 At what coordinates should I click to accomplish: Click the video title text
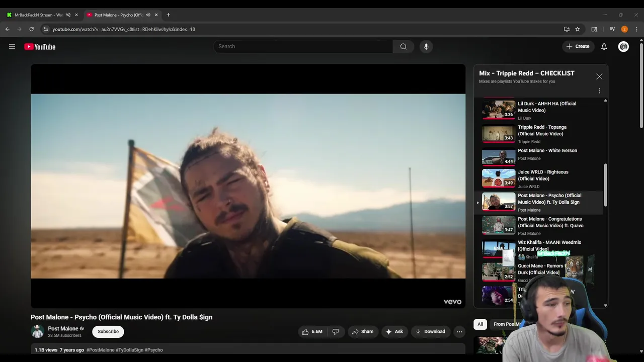coord(121,317)
